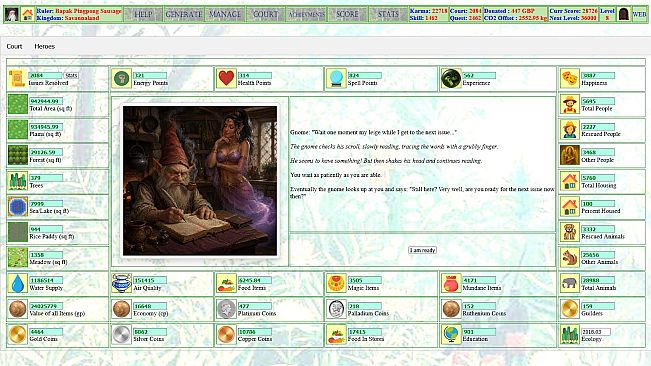The width and height of the screenshot is (651, 366).
Task: Click the theater masks Happiness icon
Action: tap(570, 78)
